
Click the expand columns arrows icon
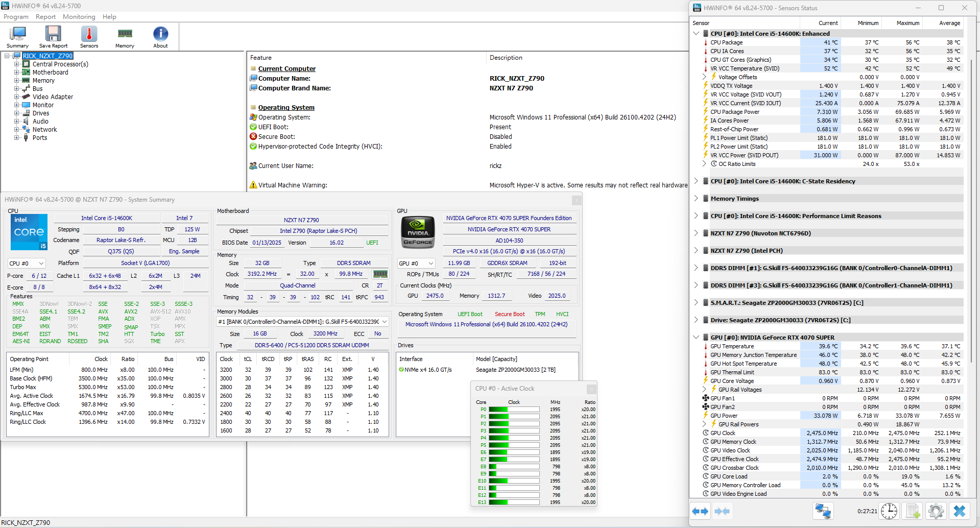[700, 511]
